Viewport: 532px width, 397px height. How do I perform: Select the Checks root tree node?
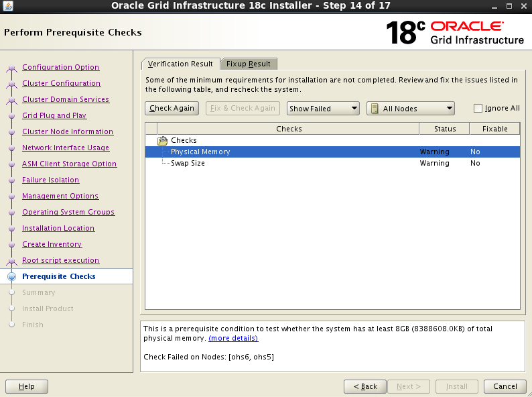(x=184, y=140)
